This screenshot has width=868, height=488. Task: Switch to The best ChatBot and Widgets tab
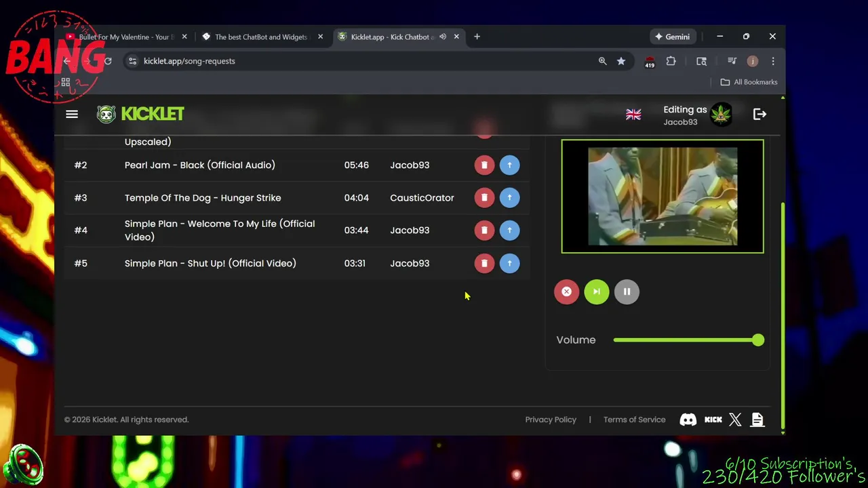click(x=261, y=37)
